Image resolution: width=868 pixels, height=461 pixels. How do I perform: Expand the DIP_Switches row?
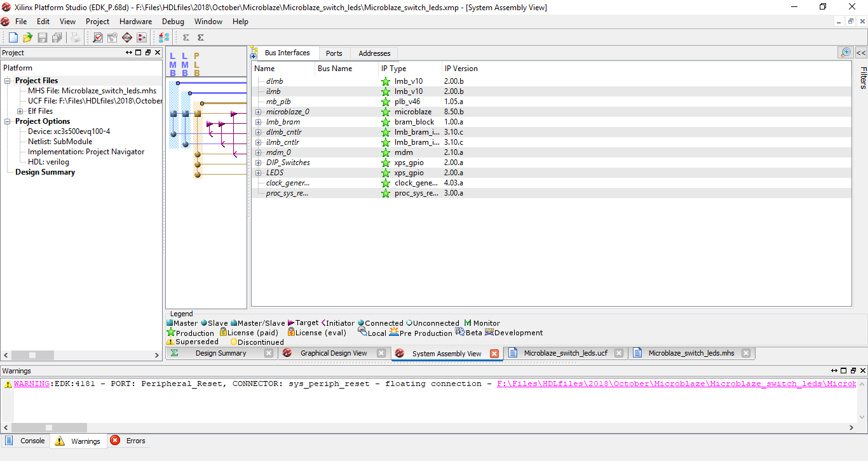[x=259, y=163]
